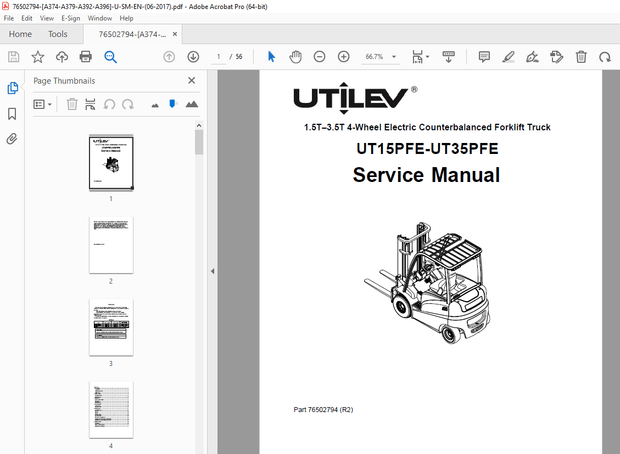This screenshot has height=454, width=620.
Task: Open Bookmarks sidebar panel
Action: click(12, 114)
